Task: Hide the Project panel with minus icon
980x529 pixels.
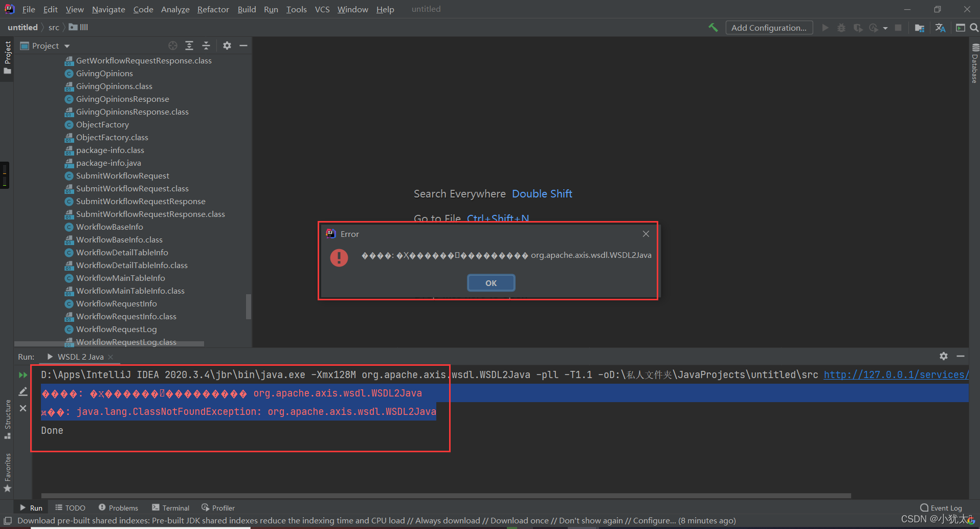Action: tap(243, 46)
